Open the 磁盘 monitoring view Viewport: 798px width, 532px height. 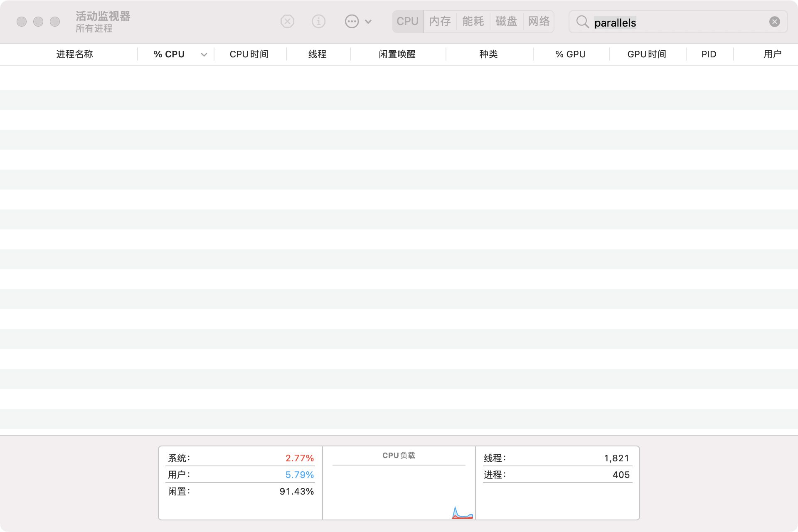point(506,21)
